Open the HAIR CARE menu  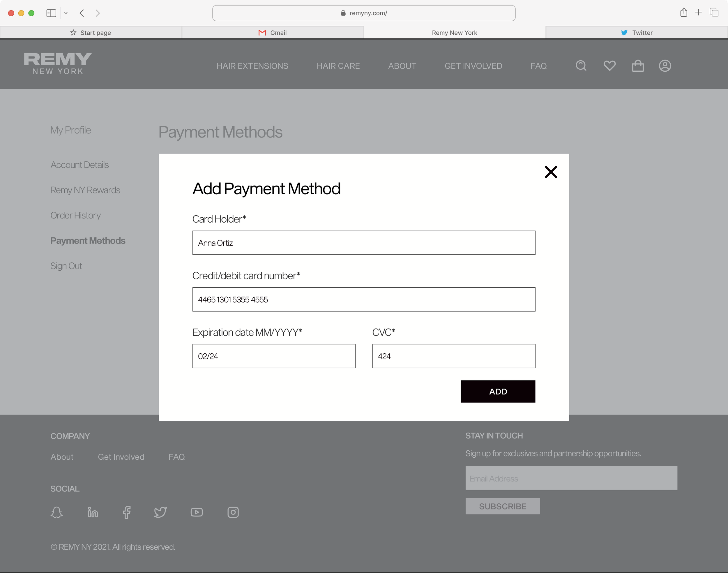pos(338,66)
